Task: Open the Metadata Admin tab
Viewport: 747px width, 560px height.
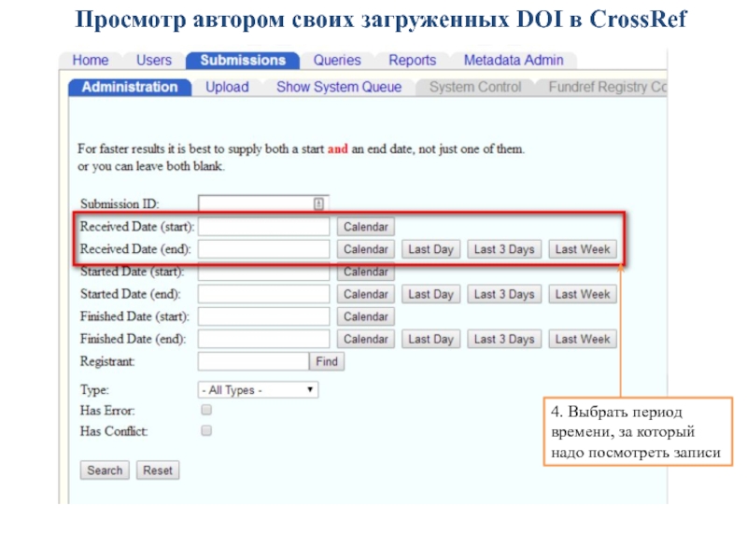Action: pos(514,61)
